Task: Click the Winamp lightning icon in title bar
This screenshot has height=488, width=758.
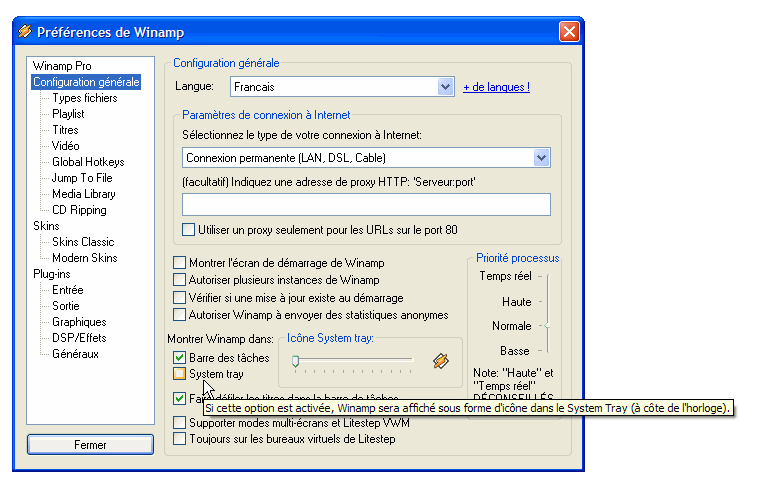Action: (25, 31)
